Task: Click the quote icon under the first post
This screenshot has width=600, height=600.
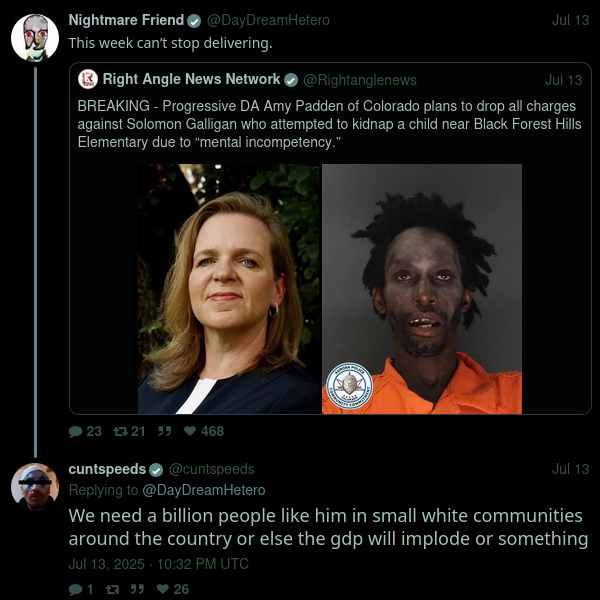Action: (x=165, y=431)
